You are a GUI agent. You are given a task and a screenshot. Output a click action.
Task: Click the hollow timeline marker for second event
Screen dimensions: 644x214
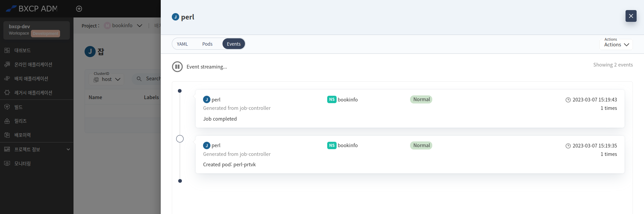(180, 139)
